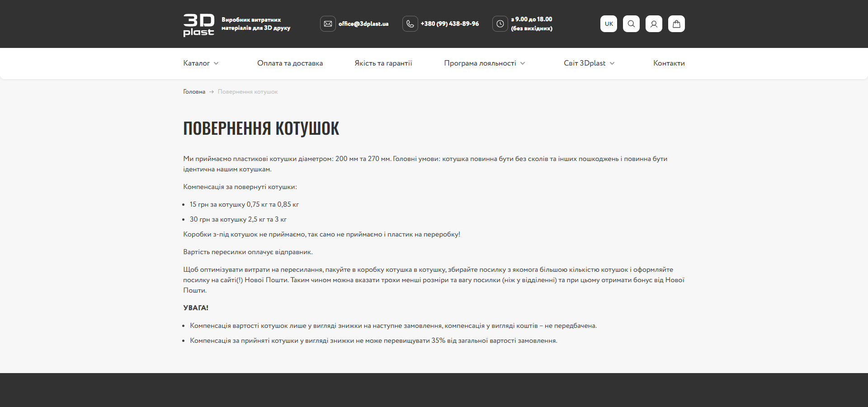Click the Повернення котушок breadcrumb
Viewport: 868px width, 407px height.
click(x=248, y=92)
